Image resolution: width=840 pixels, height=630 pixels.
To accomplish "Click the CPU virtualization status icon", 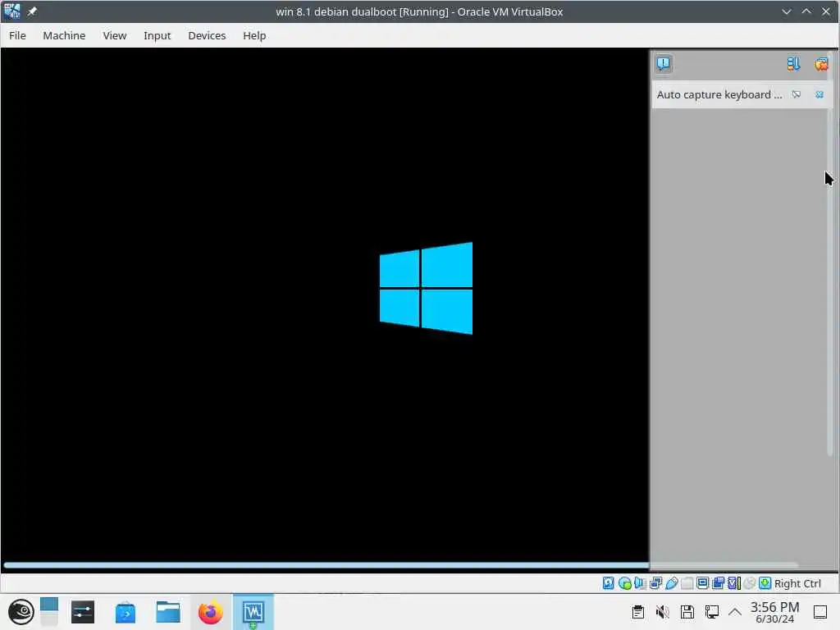I will (734, 583).
